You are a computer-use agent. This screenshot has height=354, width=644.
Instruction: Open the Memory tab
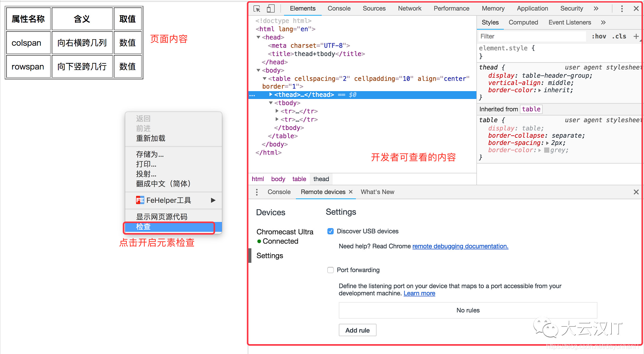pyautogui.click(x=493, y=9)
